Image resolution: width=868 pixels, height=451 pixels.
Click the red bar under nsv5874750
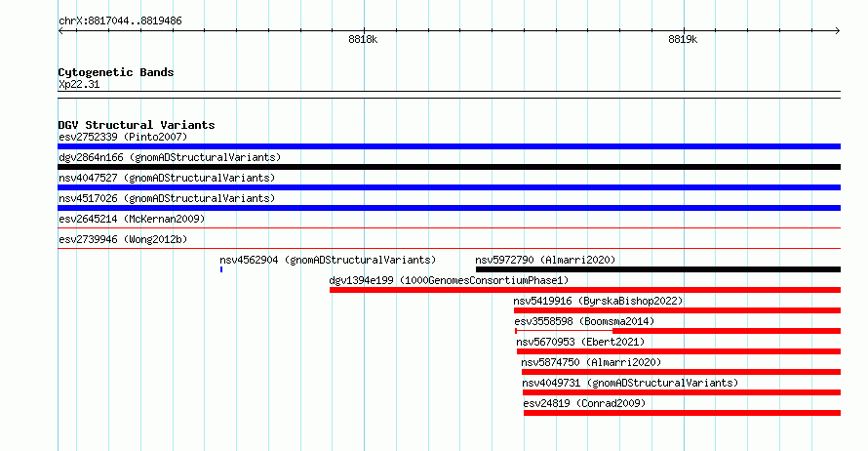(681, 372)
